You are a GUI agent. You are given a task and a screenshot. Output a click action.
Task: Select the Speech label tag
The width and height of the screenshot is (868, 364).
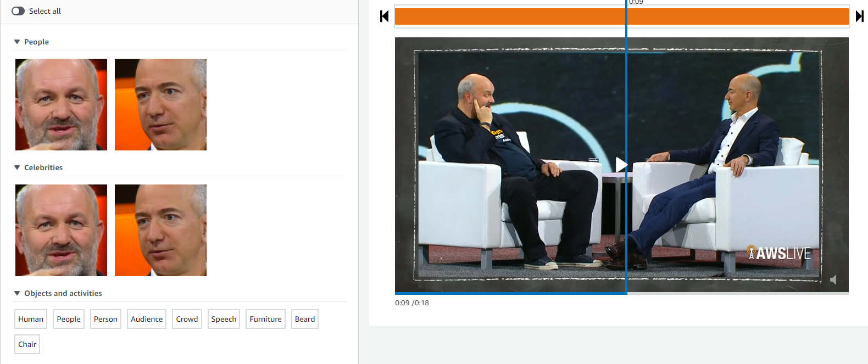tap(224, 319)
